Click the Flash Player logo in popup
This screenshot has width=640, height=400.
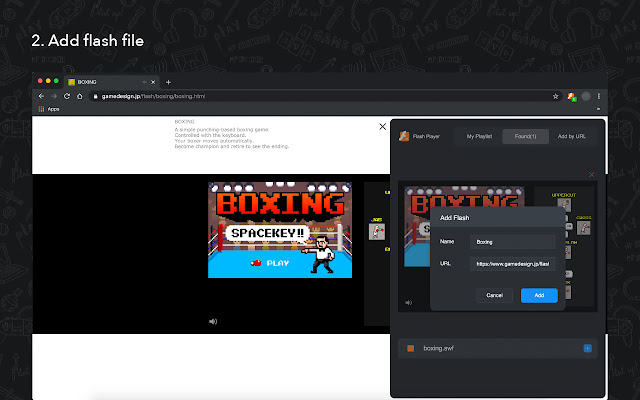(x=405, y=136)
